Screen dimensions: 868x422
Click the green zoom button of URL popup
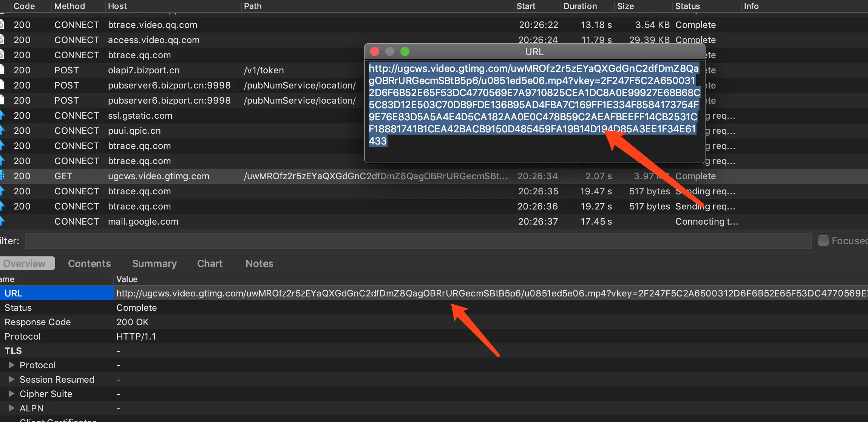click(x=405, y=51)
